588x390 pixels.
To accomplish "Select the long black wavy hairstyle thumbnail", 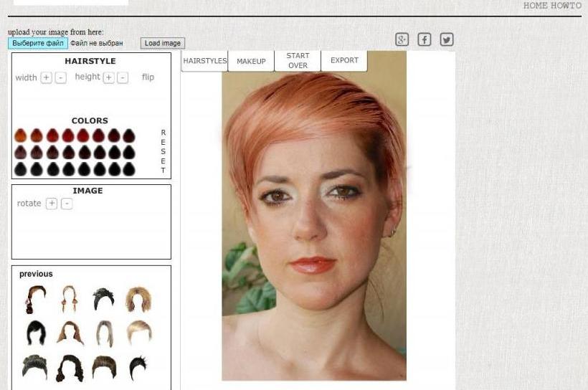I will [70, 368].
